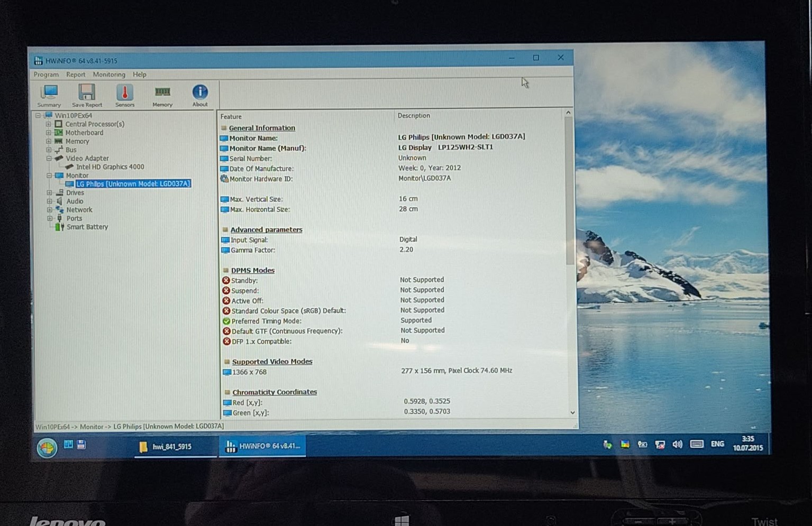The image size is (812, 526).
Task: Click the Description column header
Action: click(414, 116)
